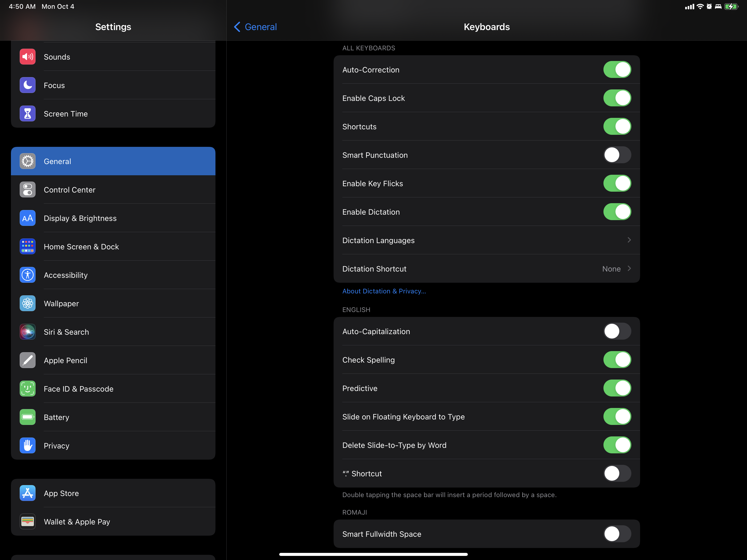Open the App Store settings icon

[x=27, y=493]
